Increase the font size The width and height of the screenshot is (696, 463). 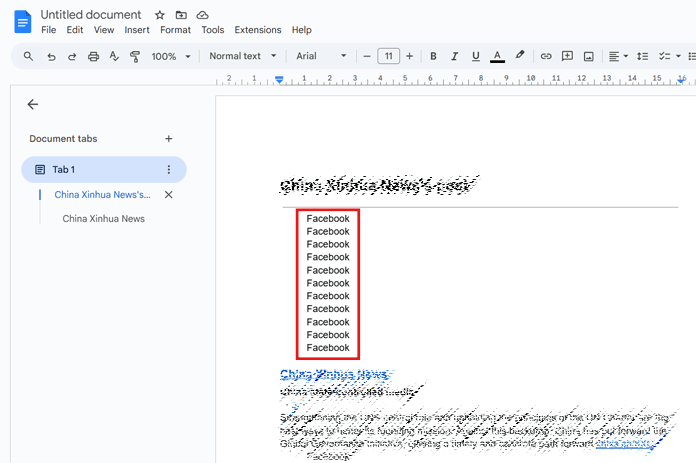pos(410,56)
